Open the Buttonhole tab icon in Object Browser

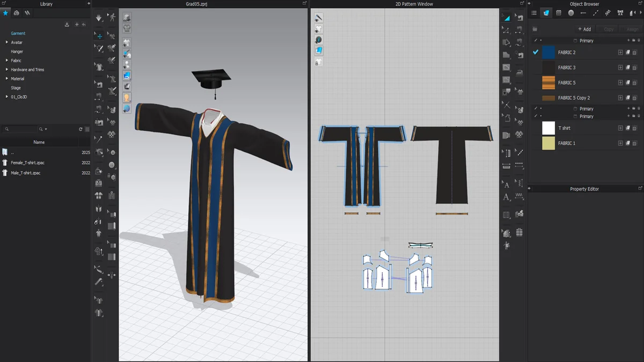[x=583, y=13]
